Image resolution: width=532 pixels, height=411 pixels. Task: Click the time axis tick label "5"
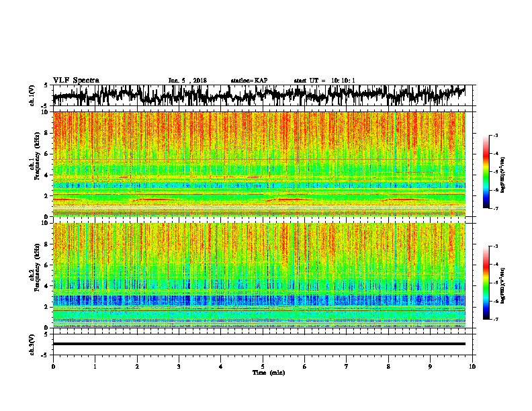click(x=263, y=366)
